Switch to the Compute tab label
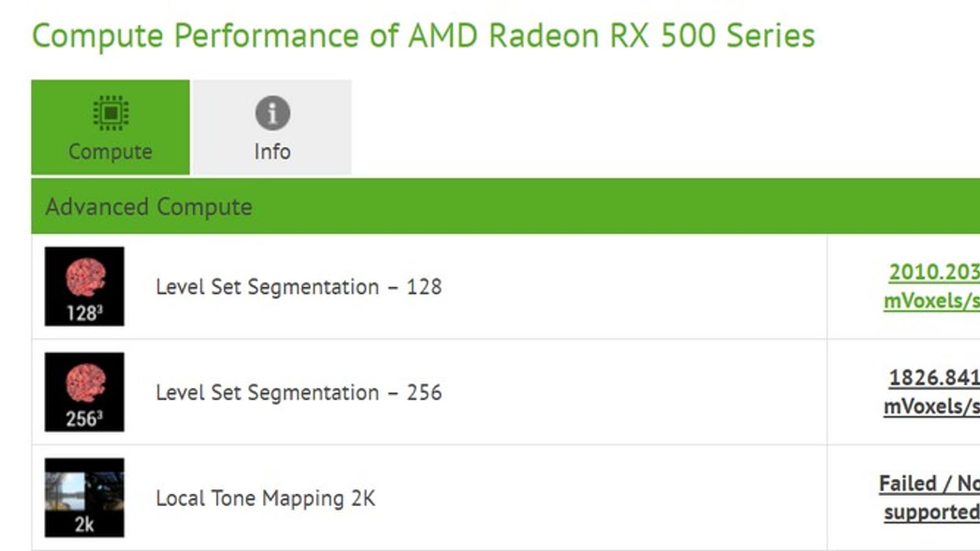The width and height of the screenshot is (980, 551). [x=110, y=151]
